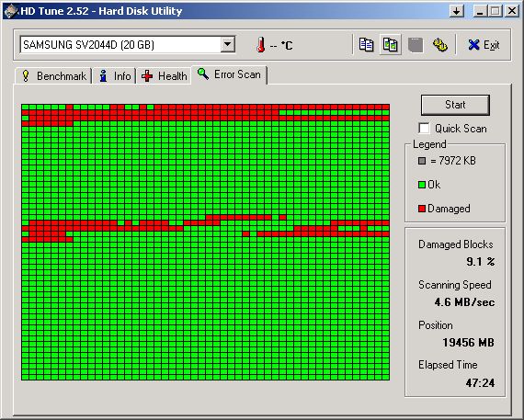Viewport: 524px width, 420px height.
Task: Click the HD Tune title bar app icon
Action: click(11, 11)
